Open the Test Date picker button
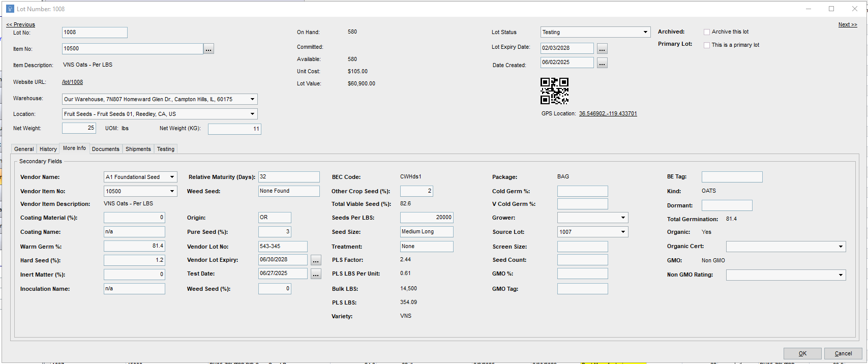This screenshot has width=868, height=364. pos(316,274)
